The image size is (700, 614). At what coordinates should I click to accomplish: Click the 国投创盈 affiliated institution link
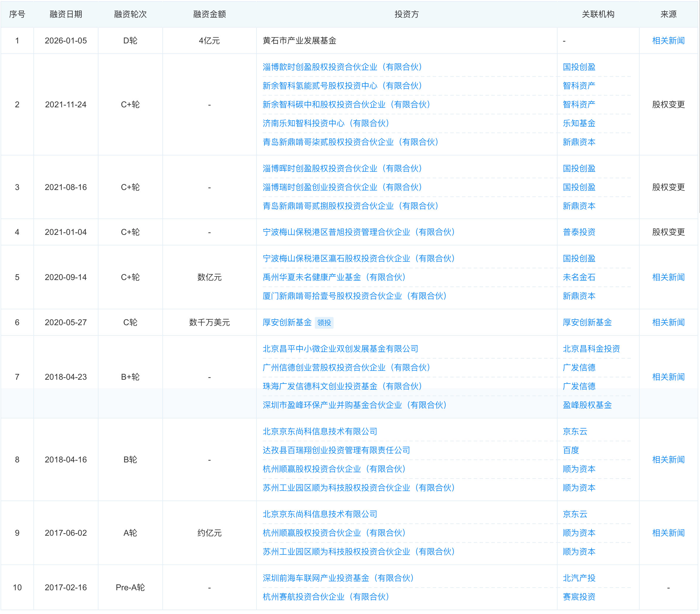[x=579, y=67]
